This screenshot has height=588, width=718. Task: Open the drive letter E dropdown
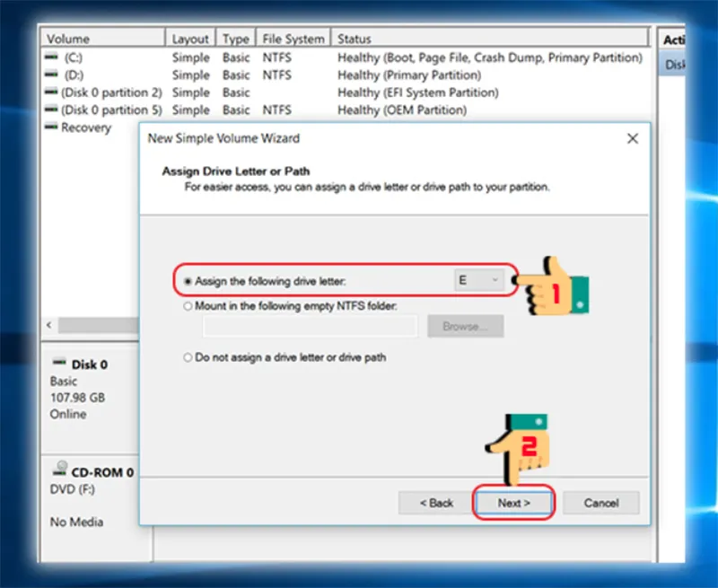pyautogui.click(x=479, y=280)
